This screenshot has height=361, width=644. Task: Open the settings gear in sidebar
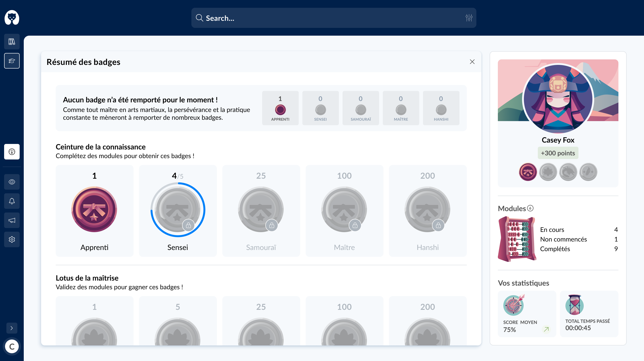(12, 239)
